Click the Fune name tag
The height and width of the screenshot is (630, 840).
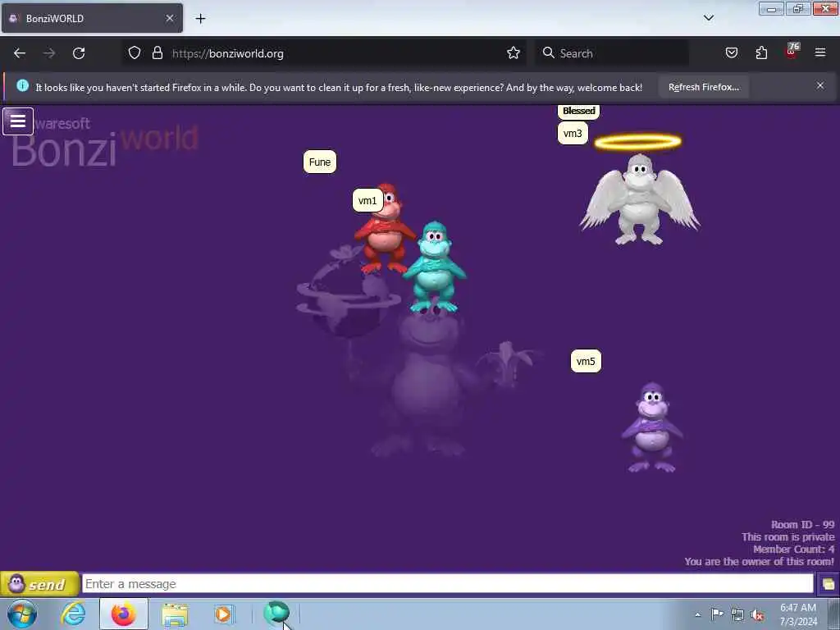pos(320,162)
